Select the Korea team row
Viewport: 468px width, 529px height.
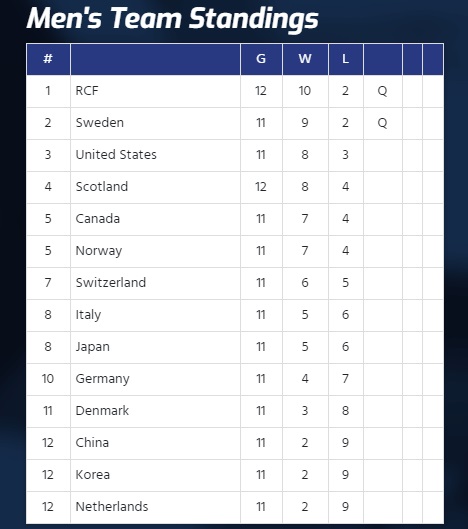235,475
